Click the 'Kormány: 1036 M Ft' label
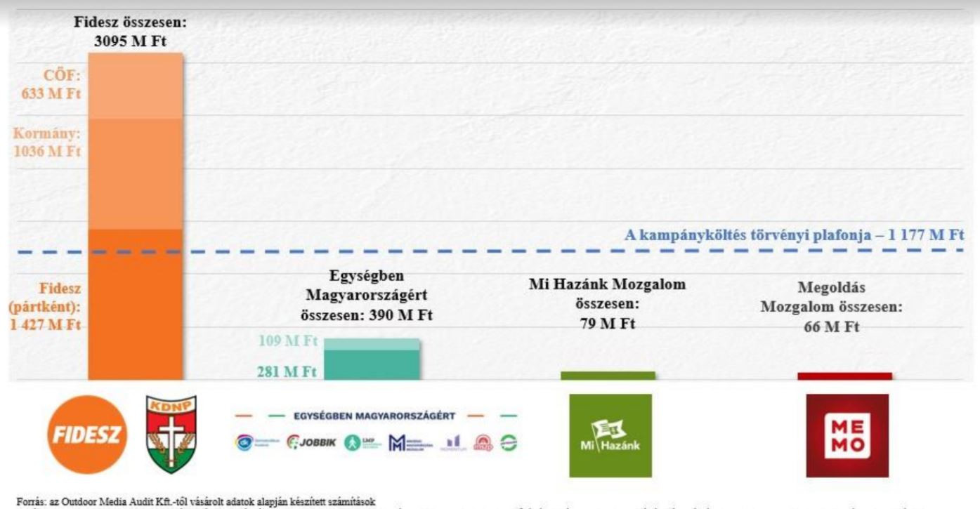Image resolution: width=980 pixels, height=509 pixels. pyautogui.click(x=48, y=142)
